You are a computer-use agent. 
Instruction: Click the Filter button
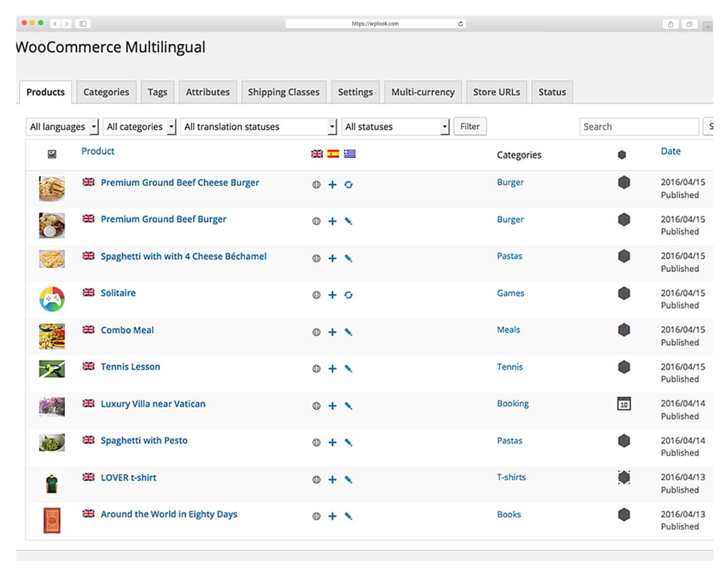pos(470,126)
